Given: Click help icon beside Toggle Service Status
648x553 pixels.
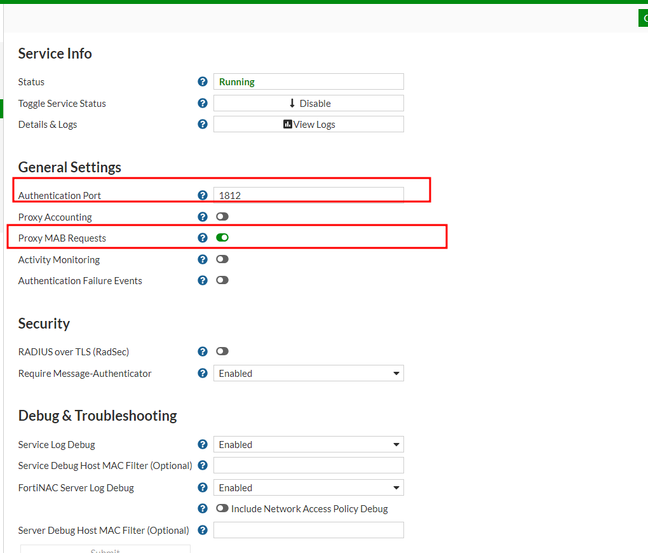Looking at the screenshot, I should [x=203, y=103].
